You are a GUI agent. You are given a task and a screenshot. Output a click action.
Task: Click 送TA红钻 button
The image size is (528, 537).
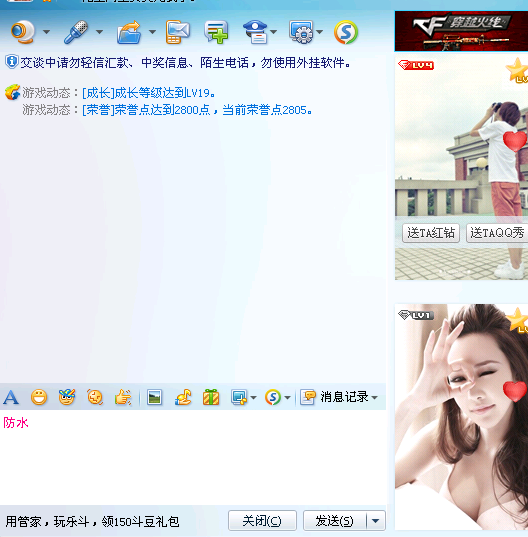pyautogui.click(x=431, y=233)
